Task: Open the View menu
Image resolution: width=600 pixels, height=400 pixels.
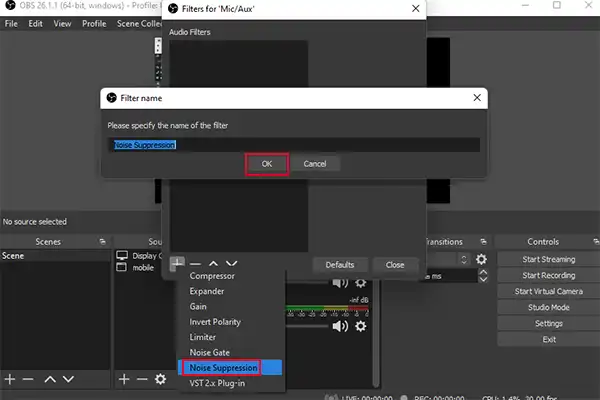Action: coord(62,24)
